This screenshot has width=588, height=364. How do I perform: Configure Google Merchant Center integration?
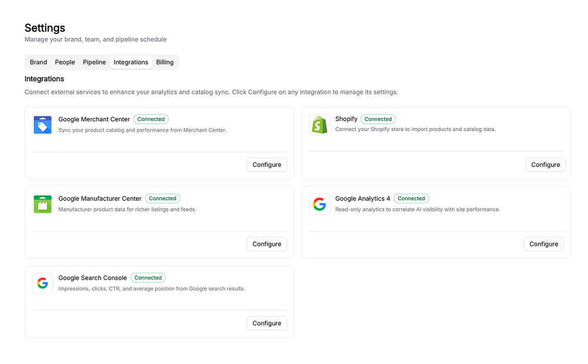(x=266, y=164)
